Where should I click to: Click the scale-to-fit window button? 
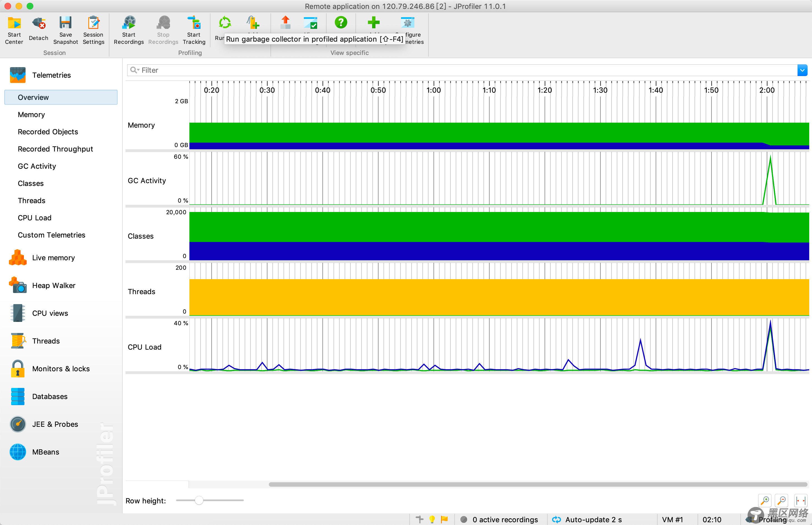point(800,501)
